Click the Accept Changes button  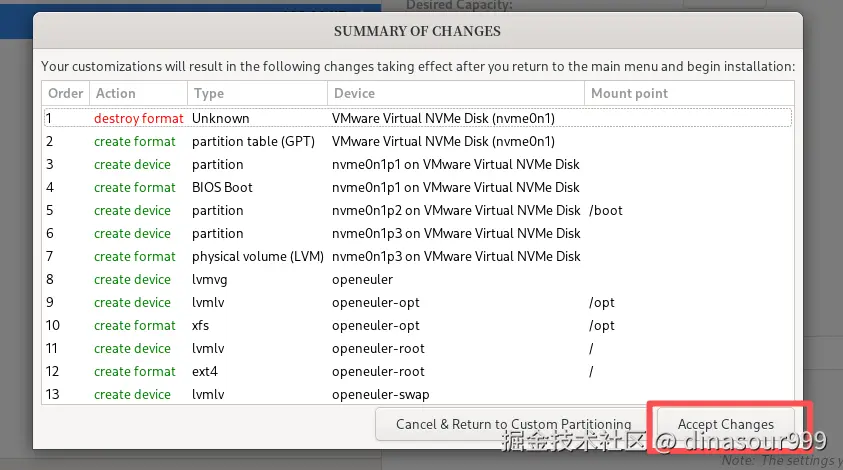pyautogui.click(x=725, y=424)
